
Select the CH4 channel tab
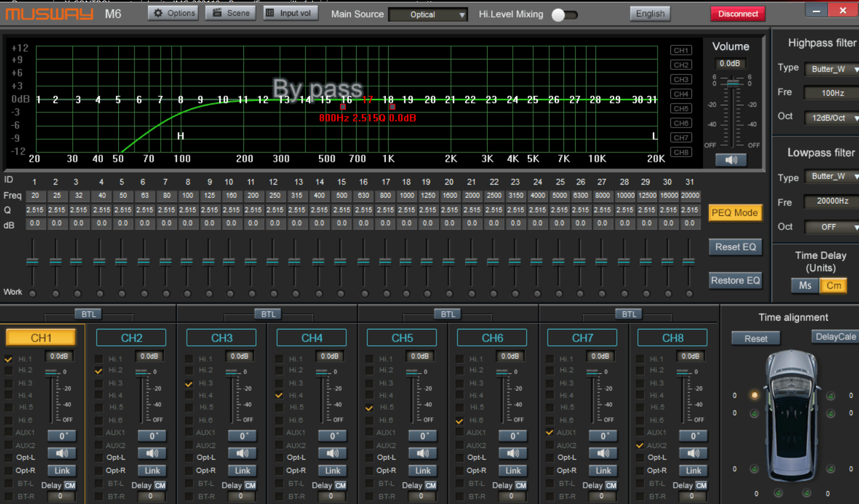coord(311,338)
